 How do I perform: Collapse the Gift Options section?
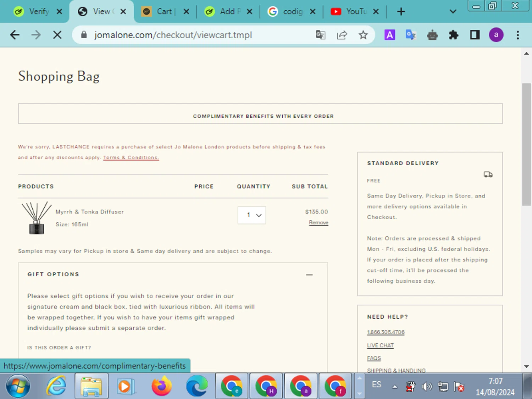pyautogui.click(x=309, y=275)
